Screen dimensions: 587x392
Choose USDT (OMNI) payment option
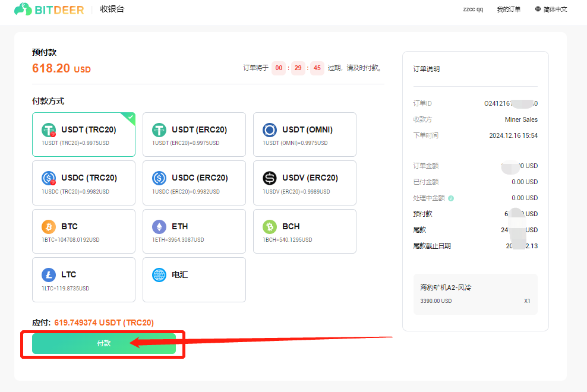click(x=305, y=134)
